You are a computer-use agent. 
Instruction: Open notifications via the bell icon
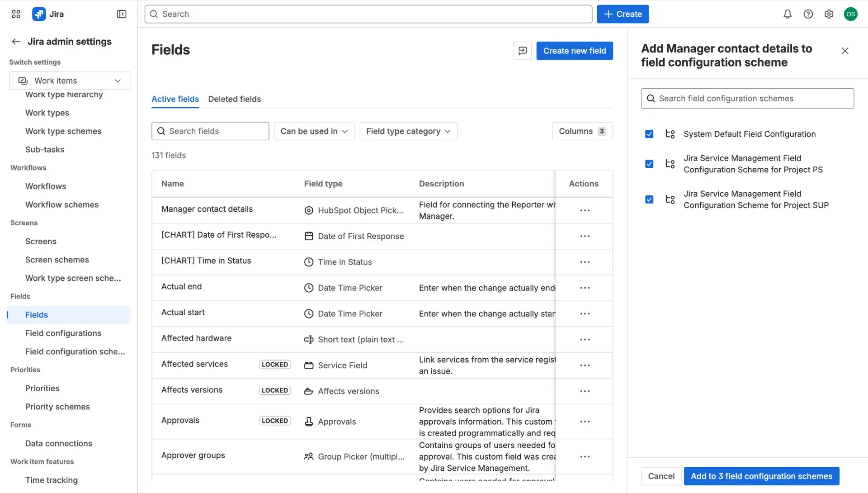click(787, 14)
